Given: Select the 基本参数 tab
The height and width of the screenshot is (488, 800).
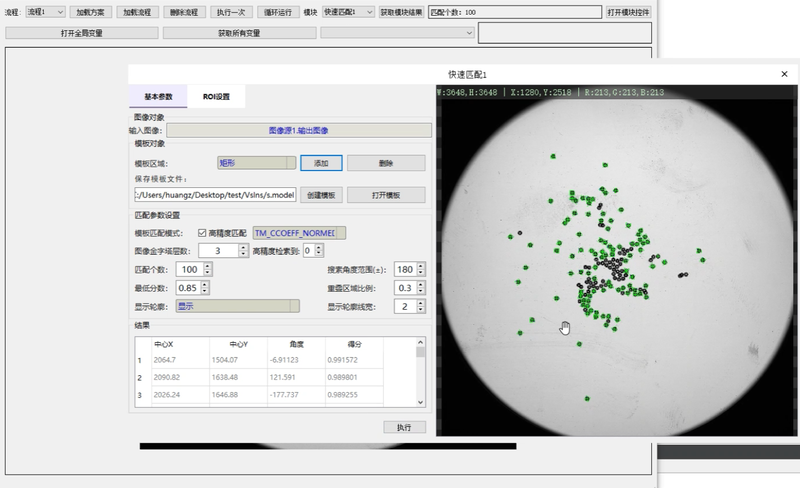Looking at the screenshot, I should point(158,97).
